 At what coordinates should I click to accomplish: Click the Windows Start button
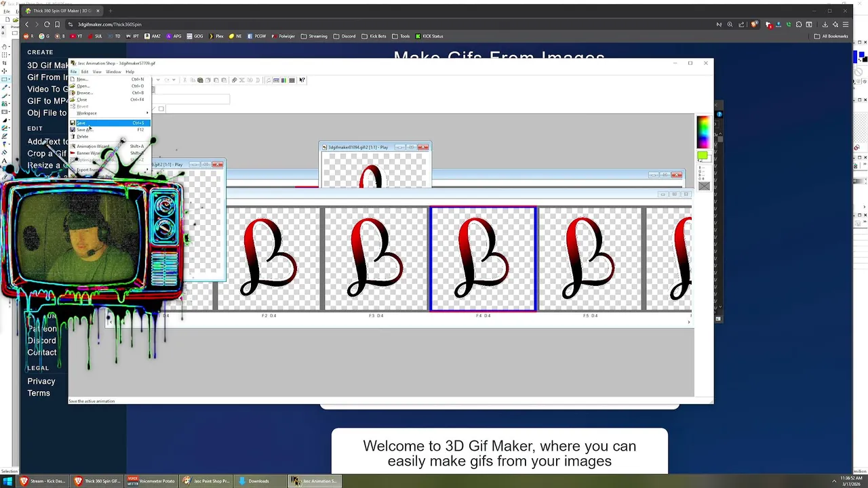8,481
